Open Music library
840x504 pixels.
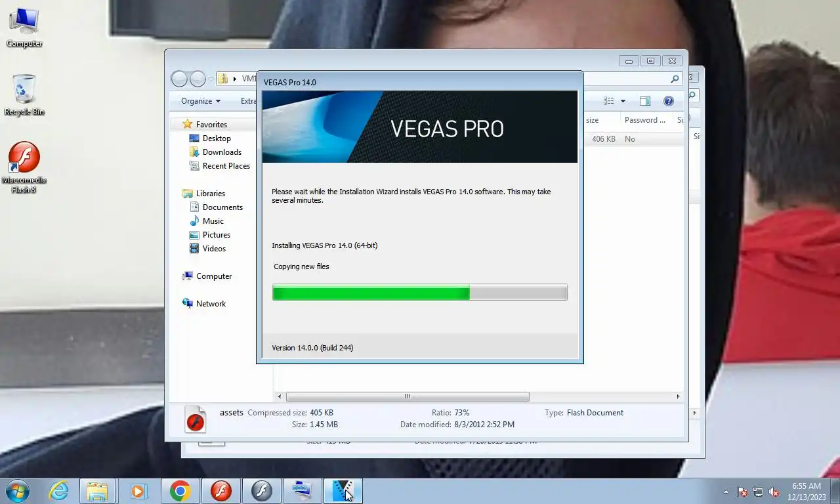[x=213, y=221]
